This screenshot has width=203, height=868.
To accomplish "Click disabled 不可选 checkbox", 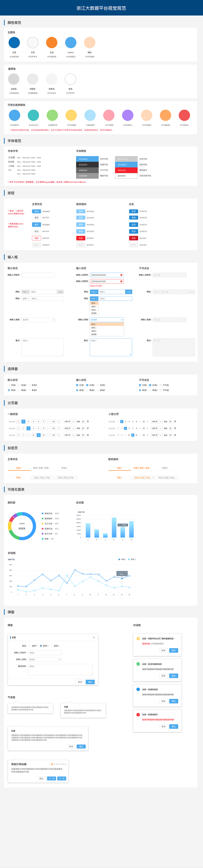I will click(160, 385).
